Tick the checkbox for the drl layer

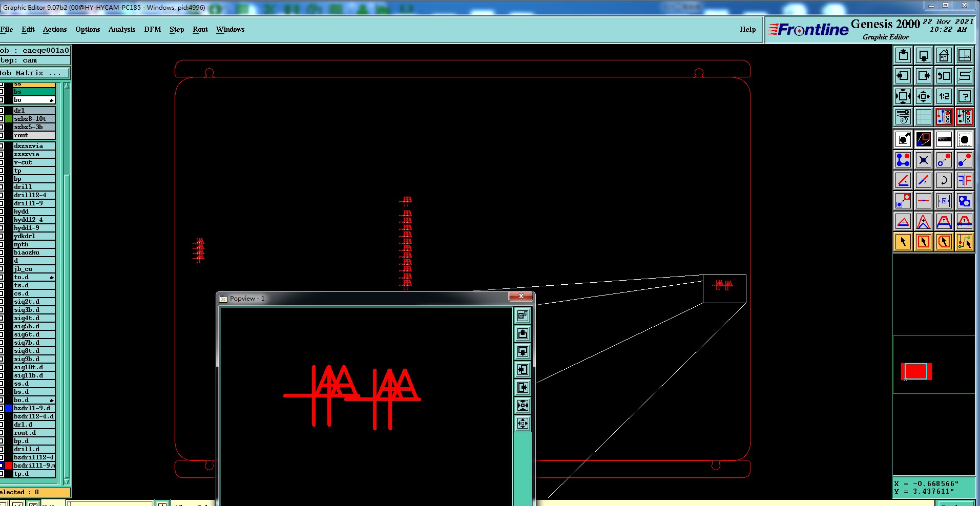[2, 111]
